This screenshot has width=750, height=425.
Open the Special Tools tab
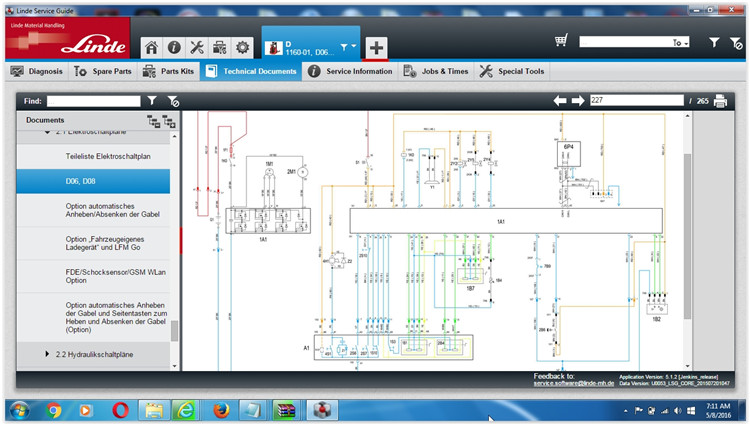click(512, 71)
